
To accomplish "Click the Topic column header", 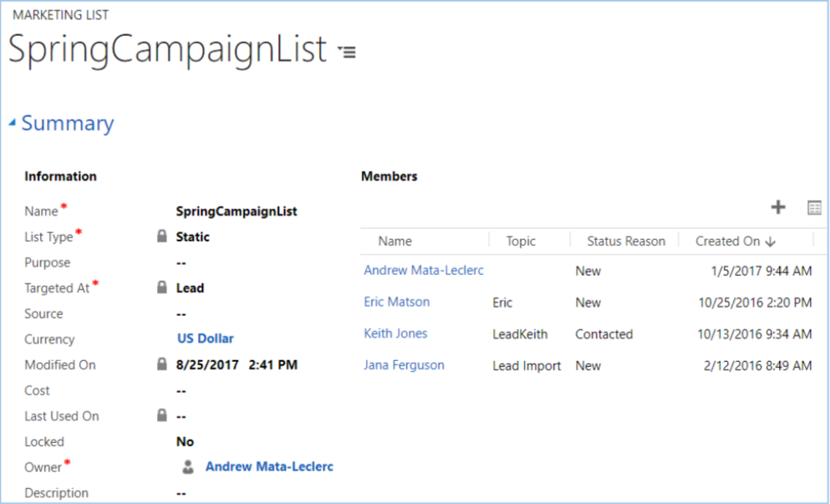I will pyautogui.click(x=521, y=241).
